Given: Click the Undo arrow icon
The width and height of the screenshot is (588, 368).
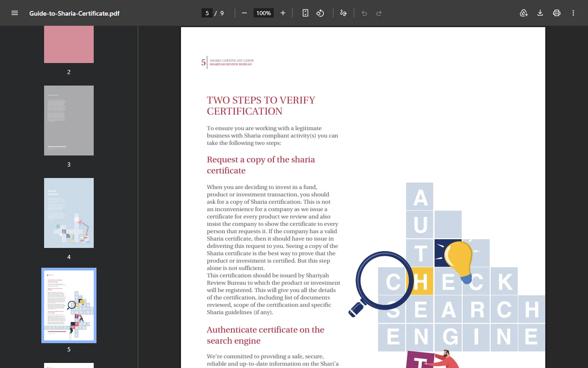Looking at the screenshot, I should tap(364, 13).
